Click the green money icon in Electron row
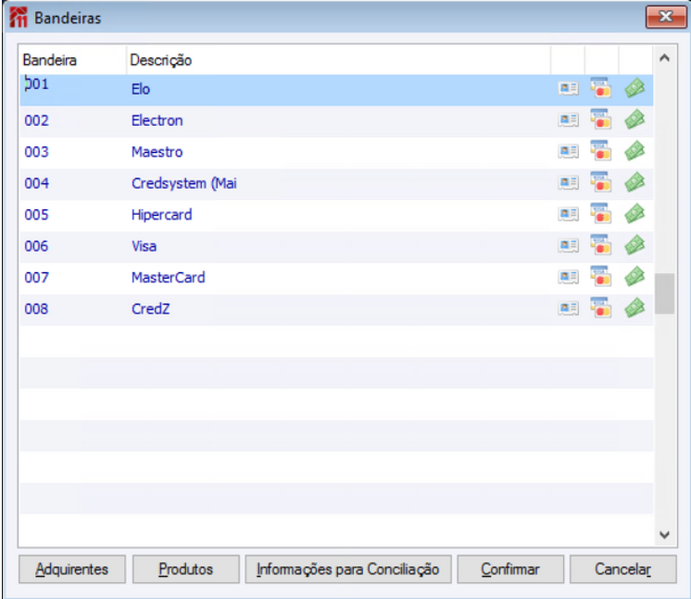691x599 pixels. [x=635, y=119]
